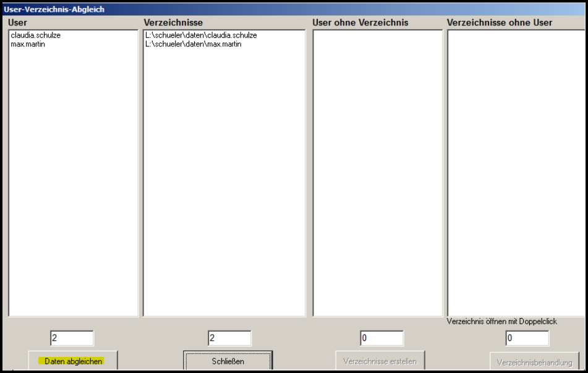Screen dimensions: 588x373
Task: Click inside the empty User ohne Verzeichnis list
Action: point(377,173)
